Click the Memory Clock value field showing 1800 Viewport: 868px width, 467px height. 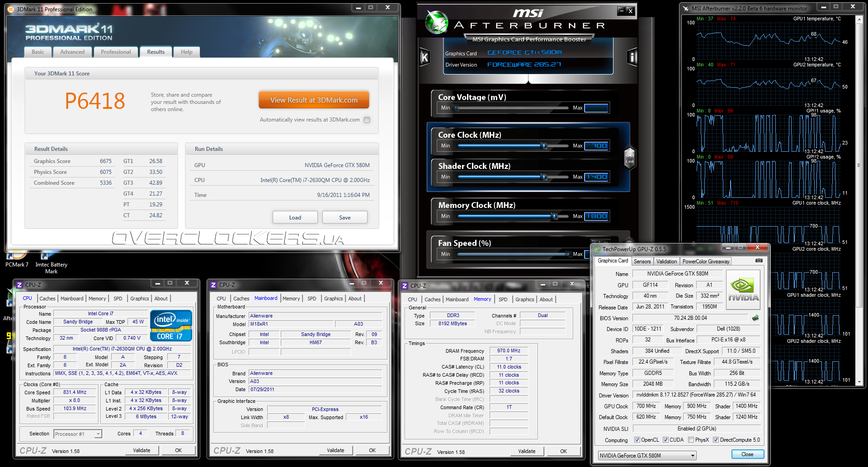(596, 216)
